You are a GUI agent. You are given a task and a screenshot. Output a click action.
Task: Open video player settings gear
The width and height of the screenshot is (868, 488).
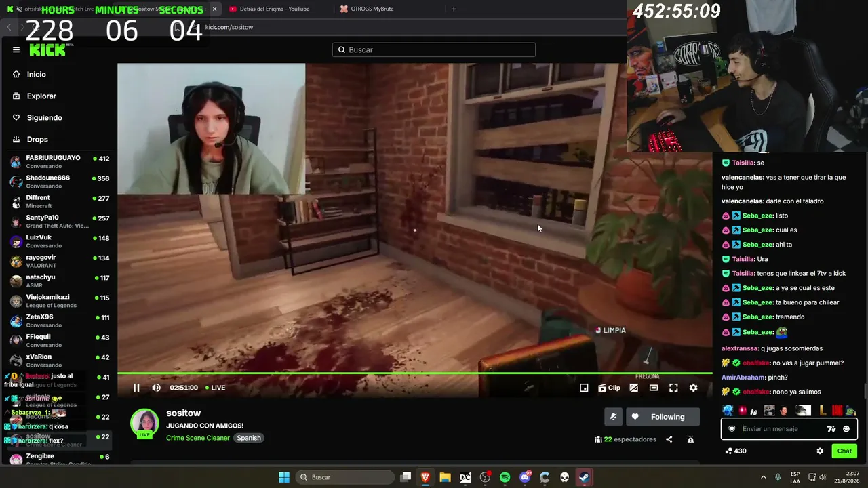click(x=693, y=388)
